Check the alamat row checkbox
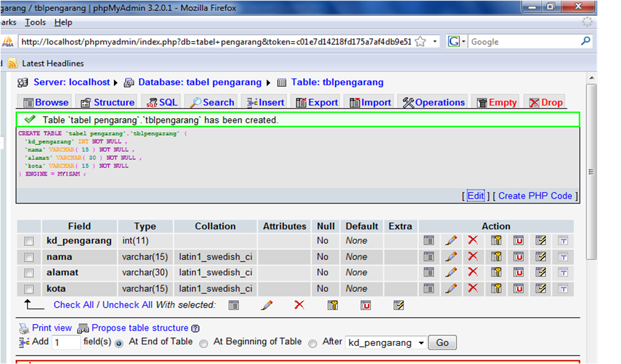The image size is (621, 364). point(29,273)
